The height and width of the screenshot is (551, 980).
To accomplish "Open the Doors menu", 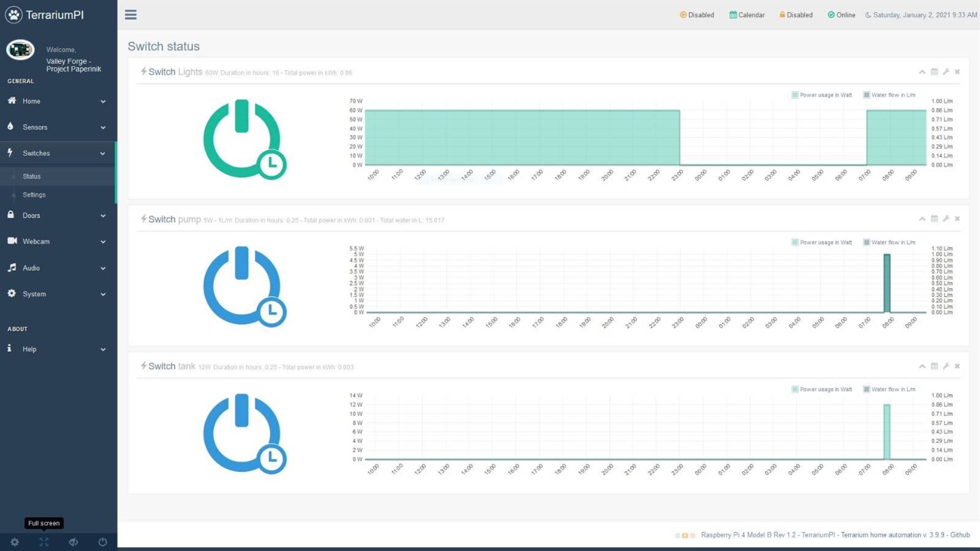I will pyautogui.click(x=58, y=215).
